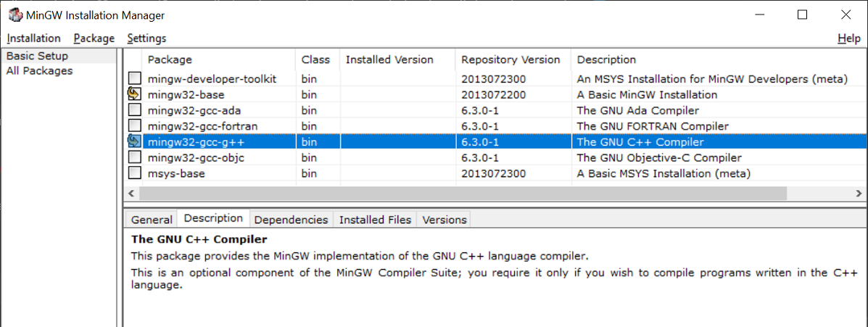Mark the mingw32-gcc-objc package checkbox

tap(135, 157)
